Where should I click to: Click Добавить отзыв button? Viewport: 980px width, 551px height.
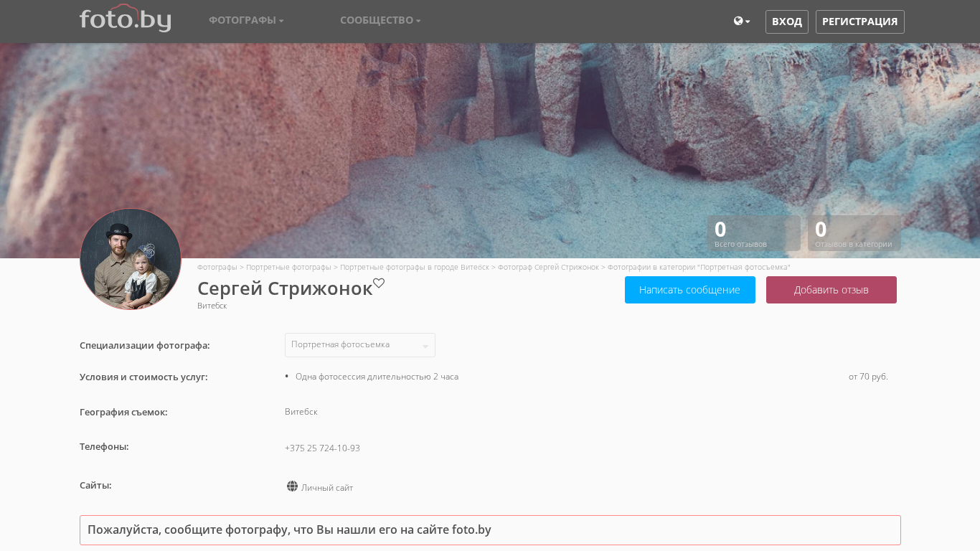coord(831,290)
